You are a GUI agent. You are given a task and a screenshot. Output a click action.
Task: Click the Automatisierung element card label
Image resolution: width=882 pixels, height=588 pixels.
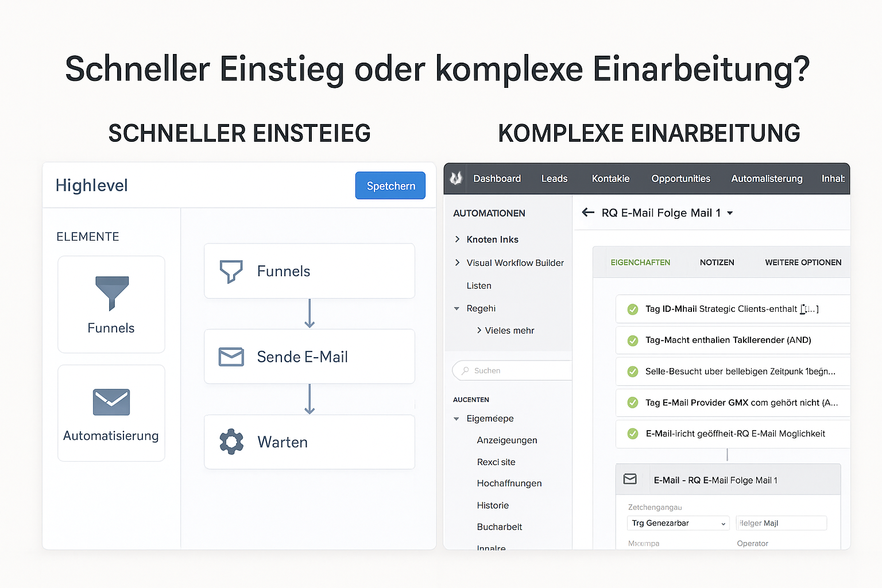pyautogui.click(x=111, y=436)
